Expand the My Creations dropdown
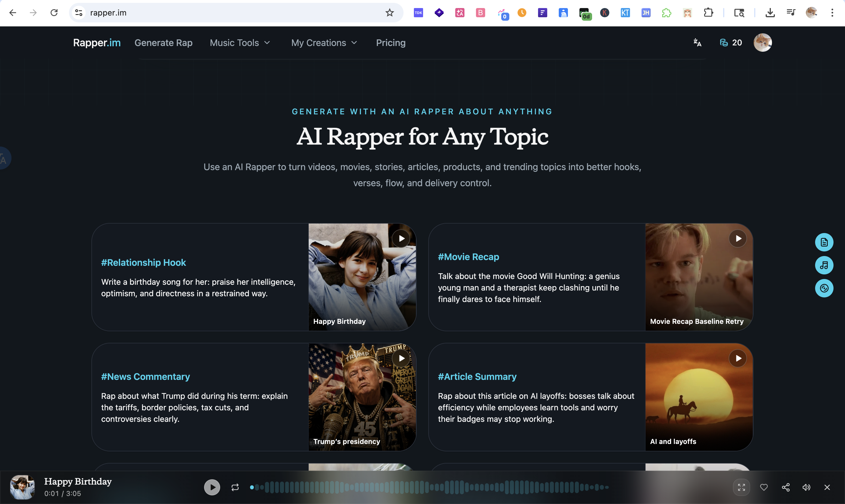845x504 pixels. click(324, 43)
